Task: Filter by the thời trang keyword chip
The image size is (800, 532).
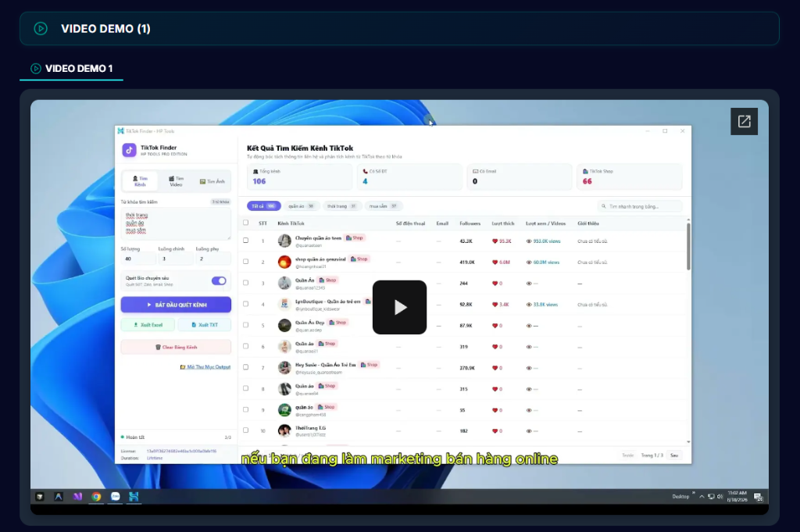Action: point(341,206)
